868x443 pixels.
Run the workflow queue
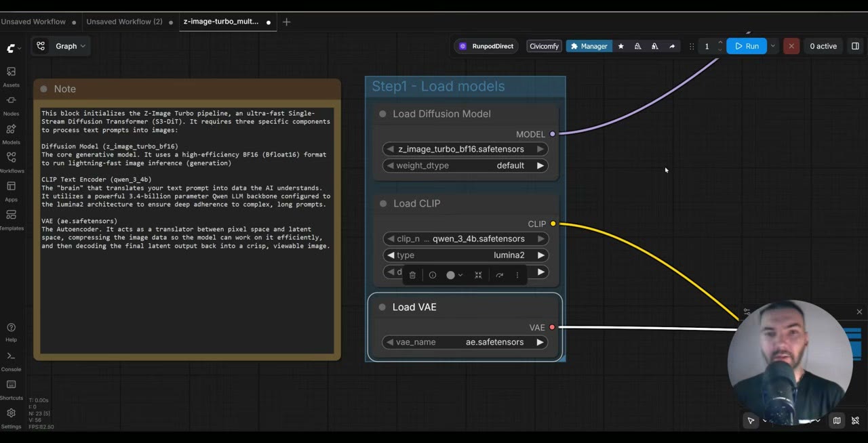coord(746,46)
